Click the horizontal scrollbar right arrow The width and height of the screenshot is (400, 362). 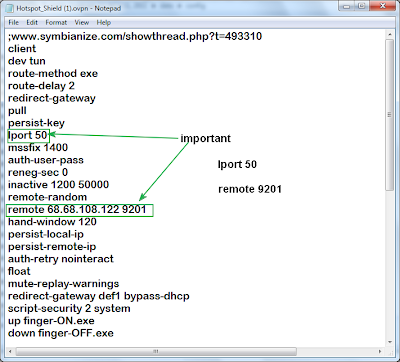point(380,351)
